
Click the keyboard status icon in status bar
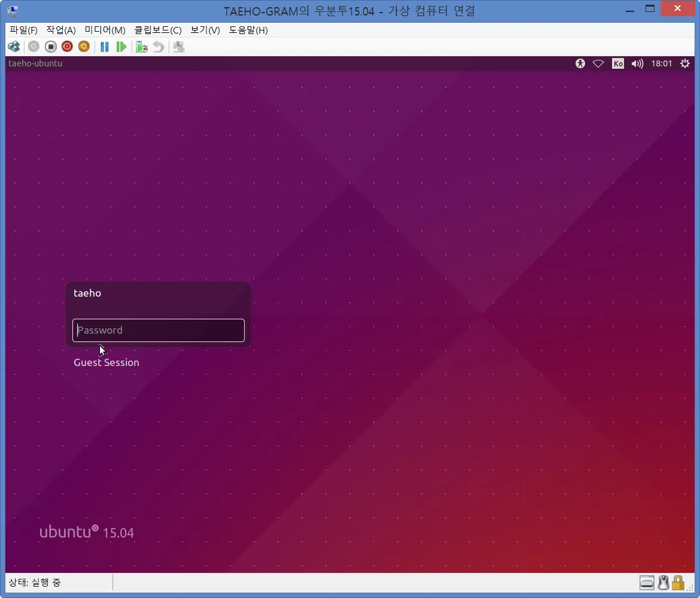pyautogui.click(x=646, y=582)
